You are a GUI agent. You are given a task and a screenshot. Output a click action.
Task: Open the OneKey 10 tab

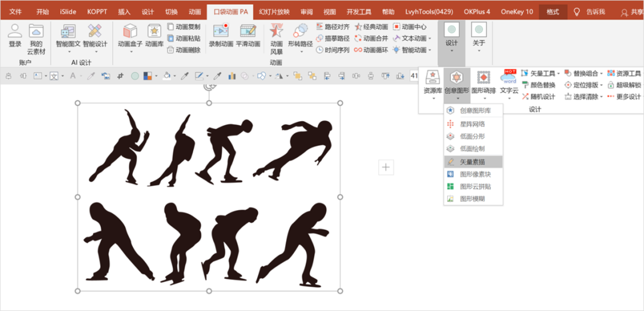[x=516, y=12]
